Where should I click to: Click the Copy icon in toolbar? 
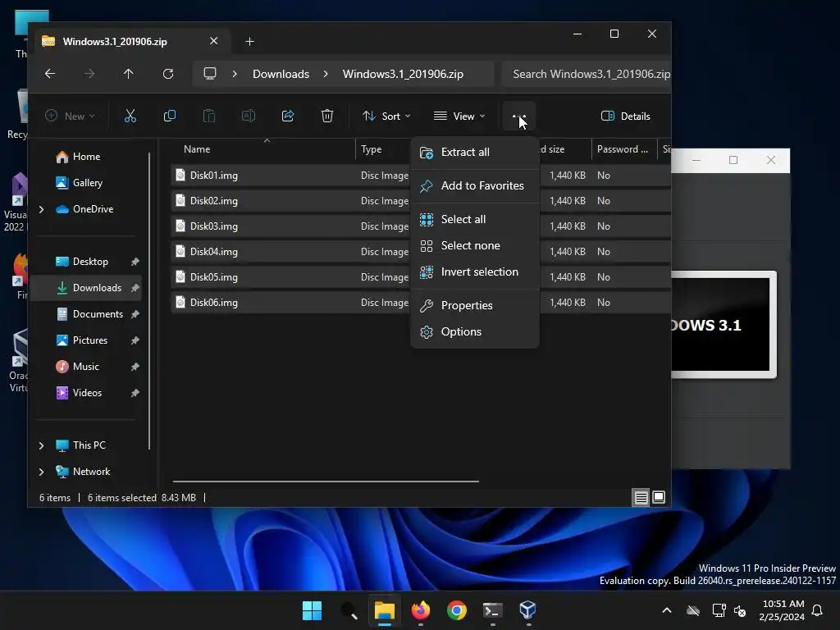click(169, 116)
